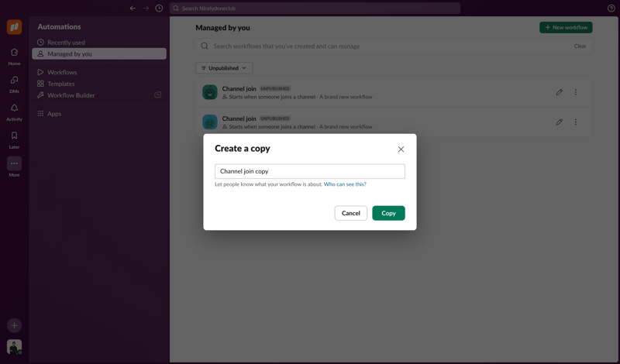The height and width of the screenshot is (364, 620).
Task: Open the Unpublished filter dropdown
Action: click(x=224, y=68)
